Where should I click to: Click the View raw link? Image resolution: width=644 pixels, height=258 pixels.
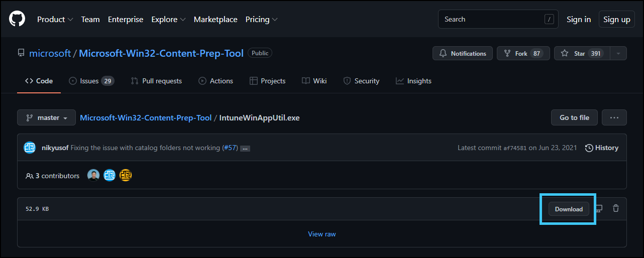click(322, 234)
